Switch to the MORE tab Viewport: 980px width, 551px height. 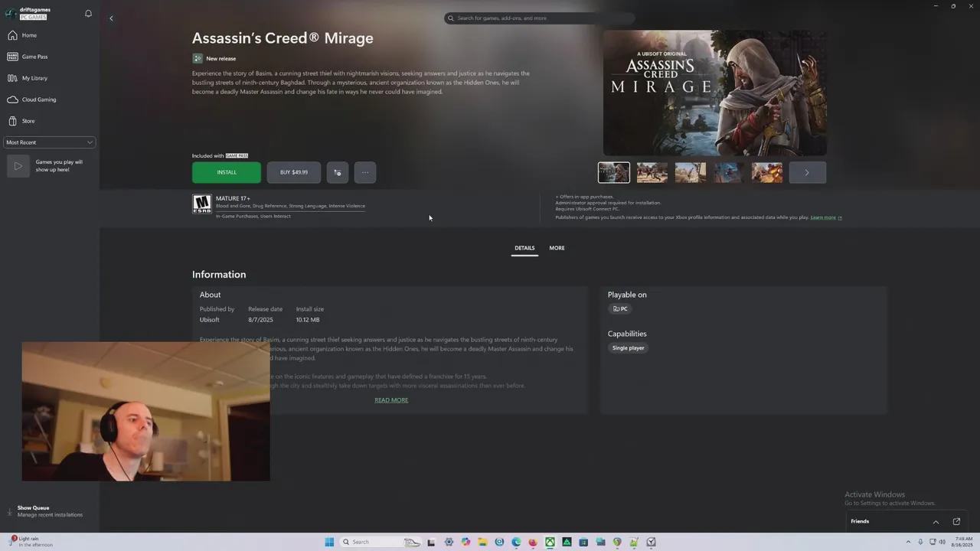click(x=557, y=248)
